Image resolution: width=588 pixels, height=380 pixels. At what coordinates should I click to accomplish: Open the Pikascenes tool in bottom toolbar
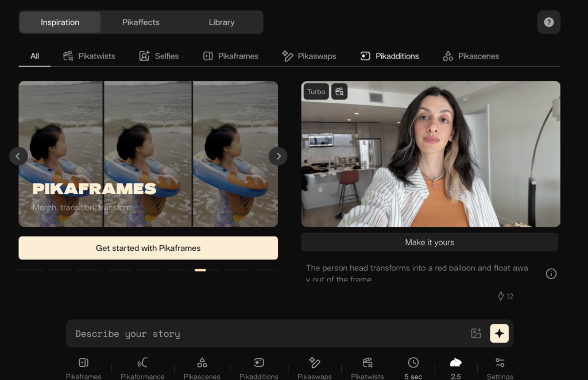click(202, 367)
